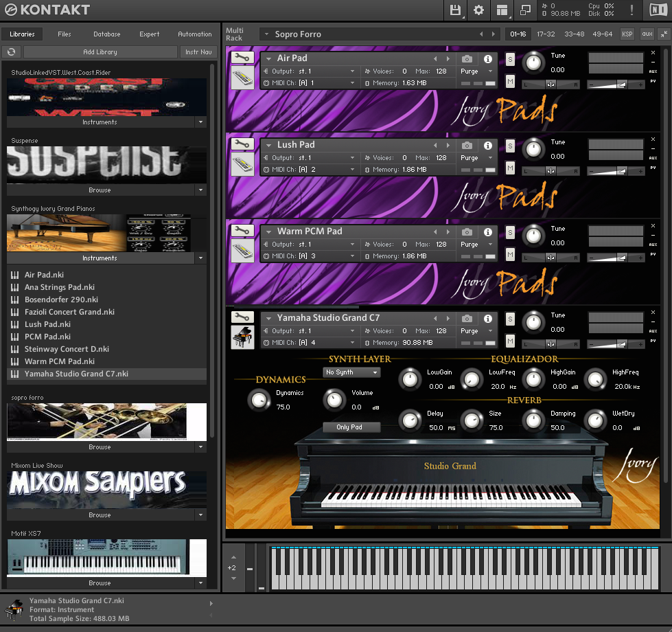The image size is (672, 632).
Task: Shift keyboard octave down arrow
Action: coord(233,578)
